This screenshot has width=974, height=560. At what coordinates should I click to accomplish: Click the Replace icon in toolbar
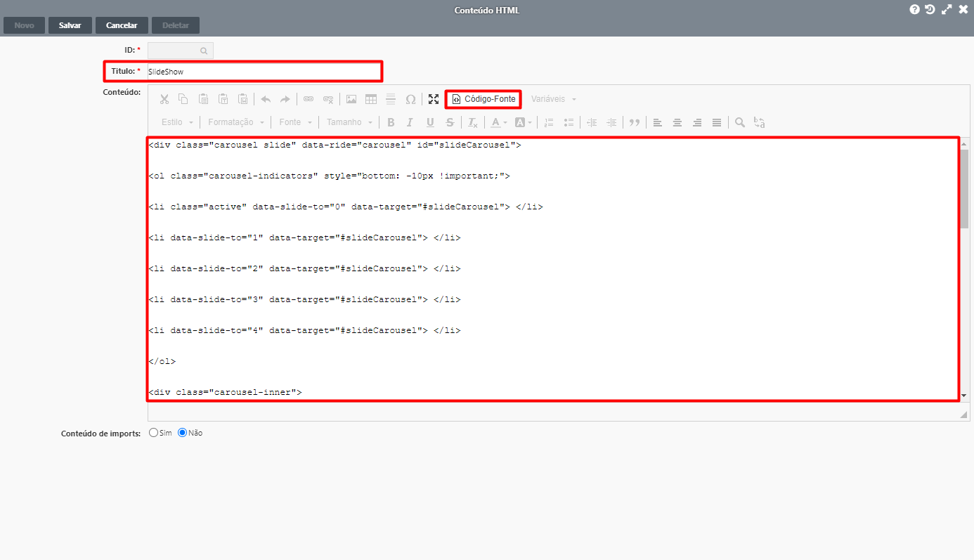coord(760,122)
